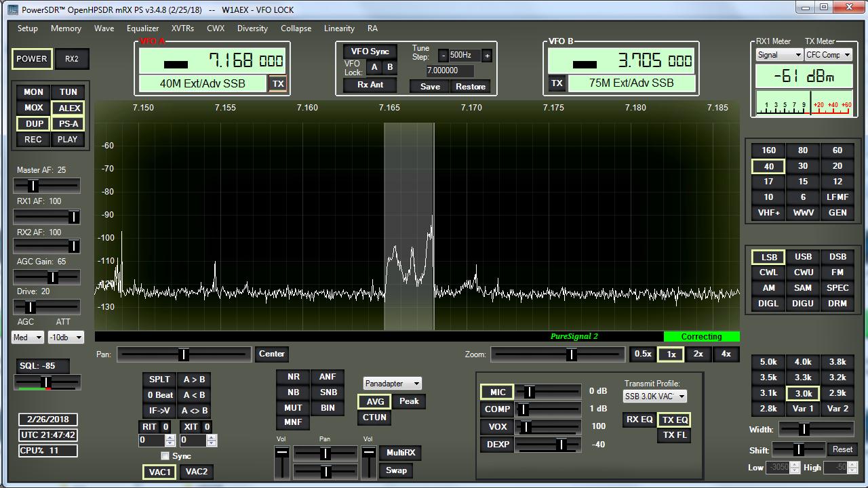Click the filter shift Reset button
This screenshot has width=868, height=488.
pos(842,449)
